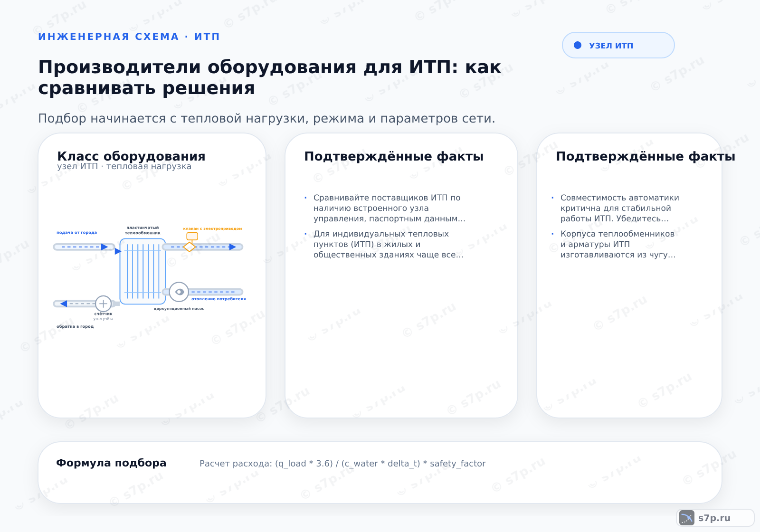The width and height of the screenshot is (760, 532).
Task: Click the 'счётчик' label
Action: tap(103, 314)
